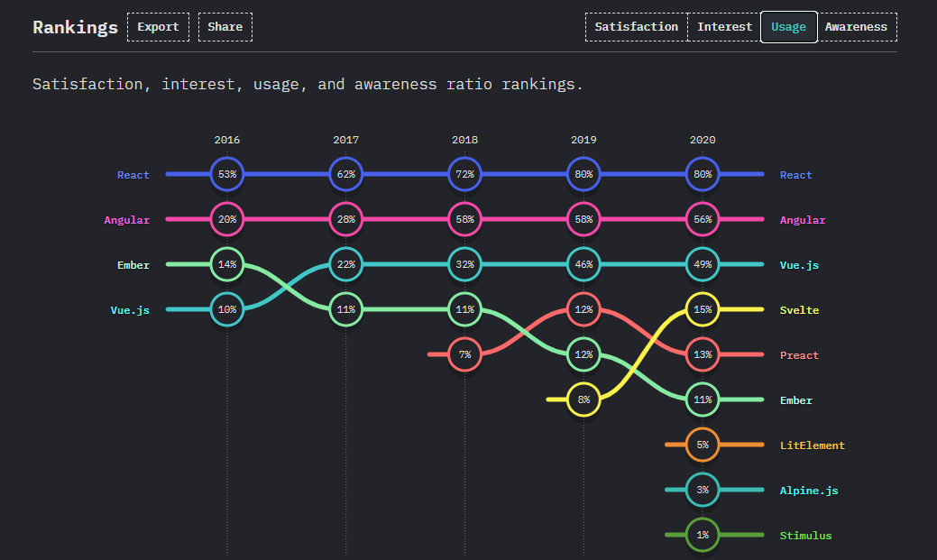Switch to the Satisfaction tab
The width and height of the screenshot is (937, 560).
pyautogui.click(x=637, y=27)
